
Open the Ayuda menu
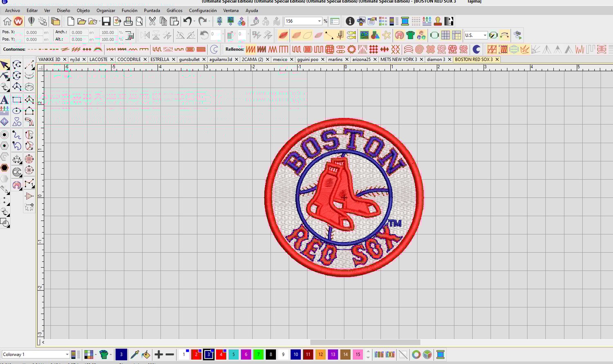(x=252, y=11)
